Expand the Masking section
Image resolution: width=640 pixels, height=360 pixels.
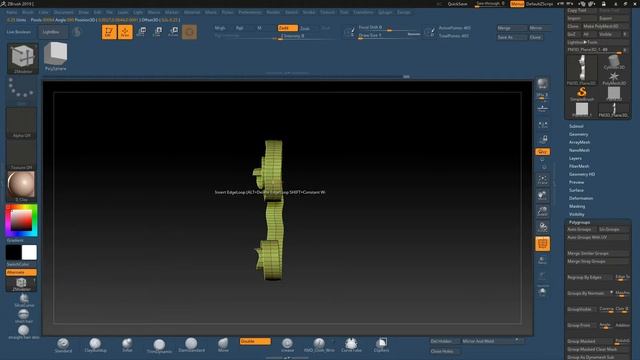577,206
